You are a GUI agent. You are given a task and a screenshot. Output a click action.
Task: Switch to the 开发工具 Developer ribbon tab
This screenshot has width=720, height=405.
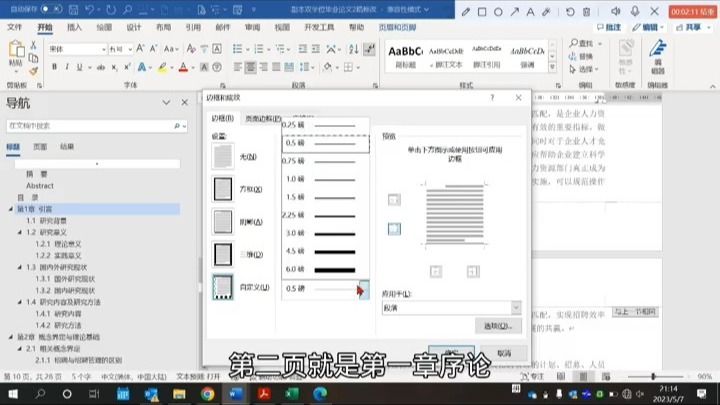(x=319, y=28)
